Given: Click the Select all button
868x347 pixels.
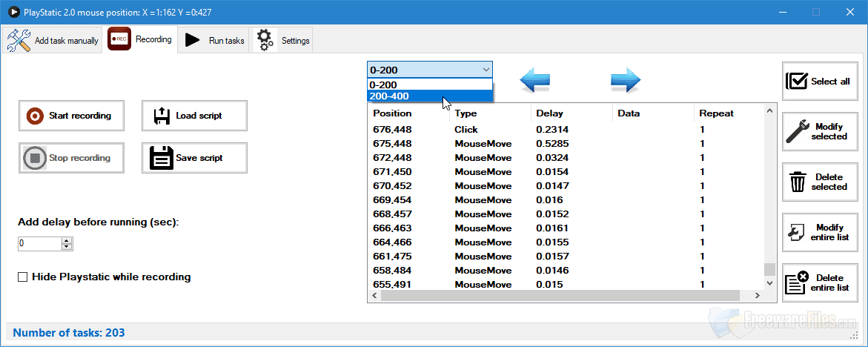Looking at the screenshot, I should pyautogui.click(x=820, y=81).
